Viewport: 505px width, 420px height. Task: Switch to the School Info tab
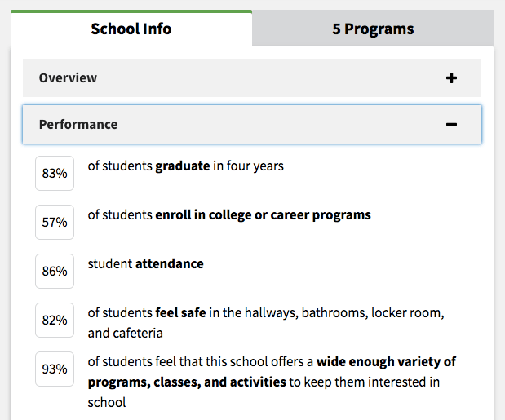tap(131, 29)
